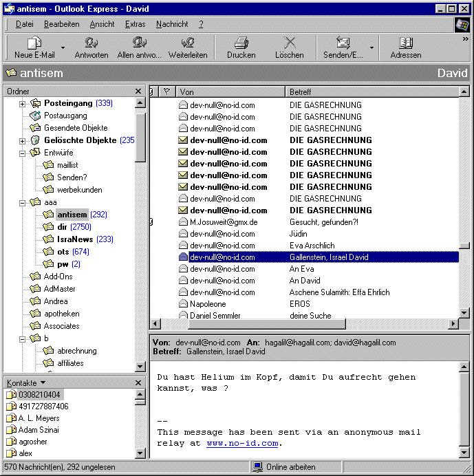The width and height of the screenshot is (474, 476).
Task: Click the Weiterleiten forward icon
Action: [x=188, y=43]
